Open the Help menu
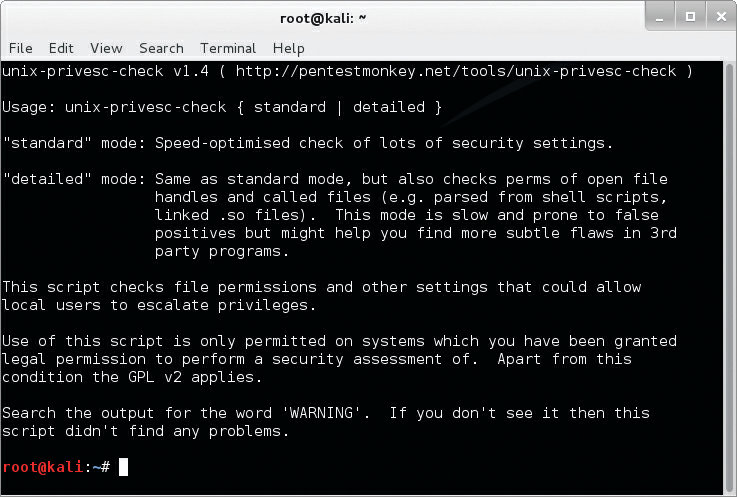 [288, 48]
